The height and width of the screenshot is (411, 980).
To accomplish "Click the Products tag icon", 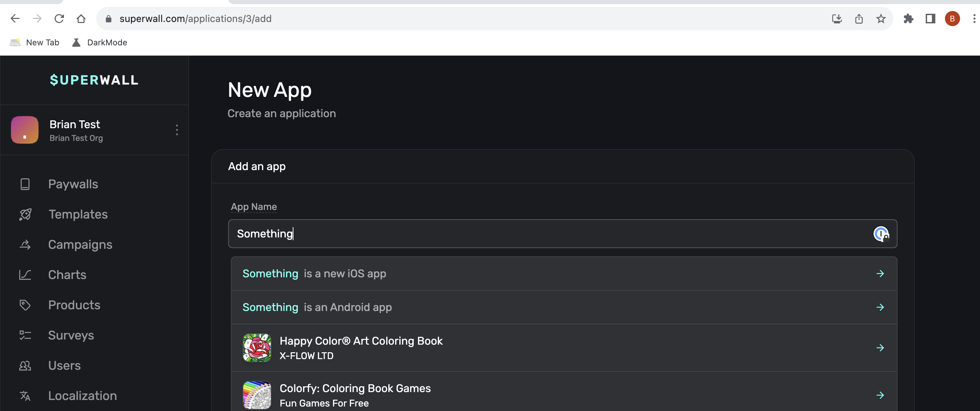I will point(25,305).
